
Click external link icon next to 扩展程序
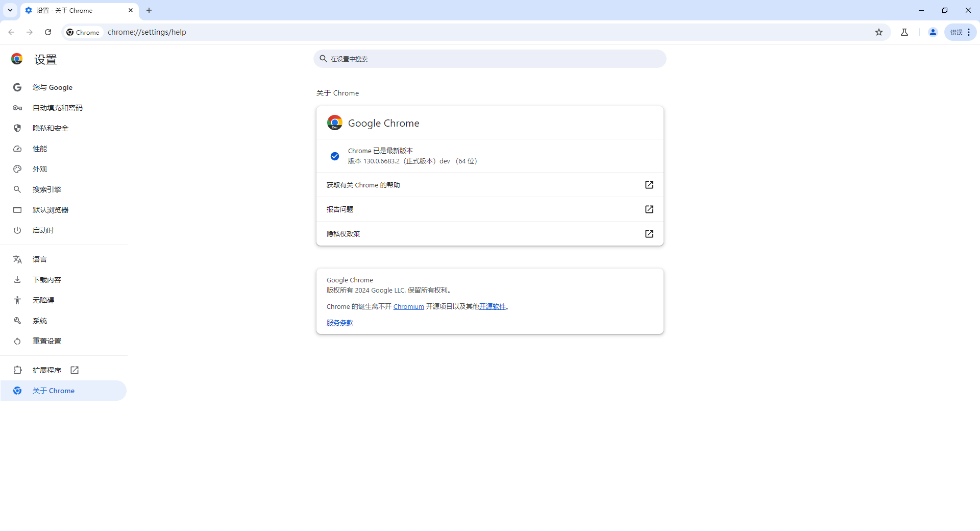point(75,370)
